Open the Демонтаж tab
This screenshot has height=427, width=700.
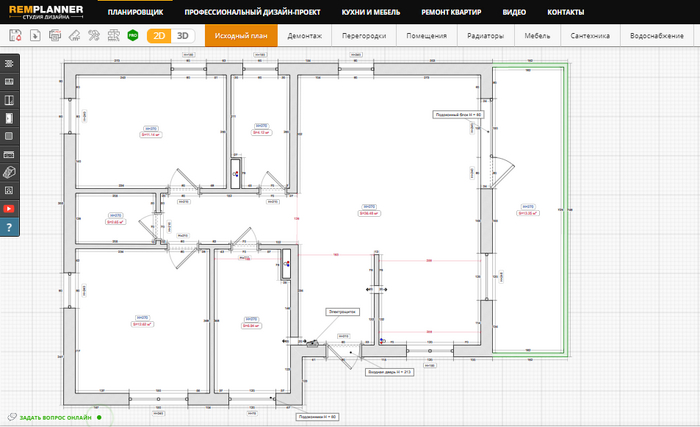[x=304, y=35]
